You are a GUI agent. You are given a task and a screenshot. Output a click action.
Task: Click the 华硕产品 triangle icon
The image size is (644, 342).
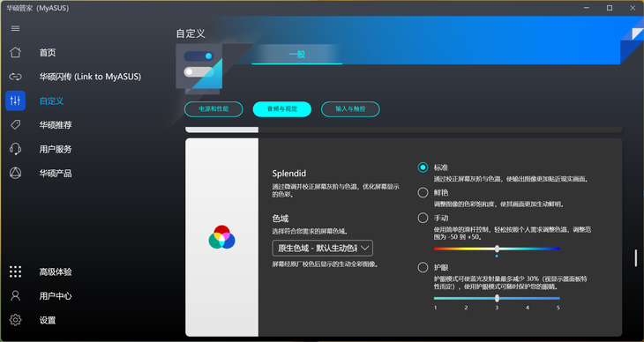coord(15,173)
